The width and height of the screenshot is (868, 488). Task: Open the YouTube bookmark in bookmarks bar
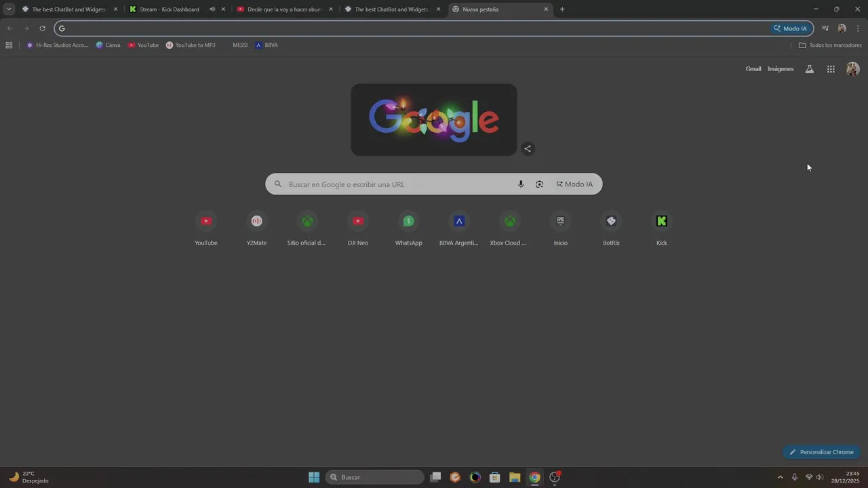143,45
